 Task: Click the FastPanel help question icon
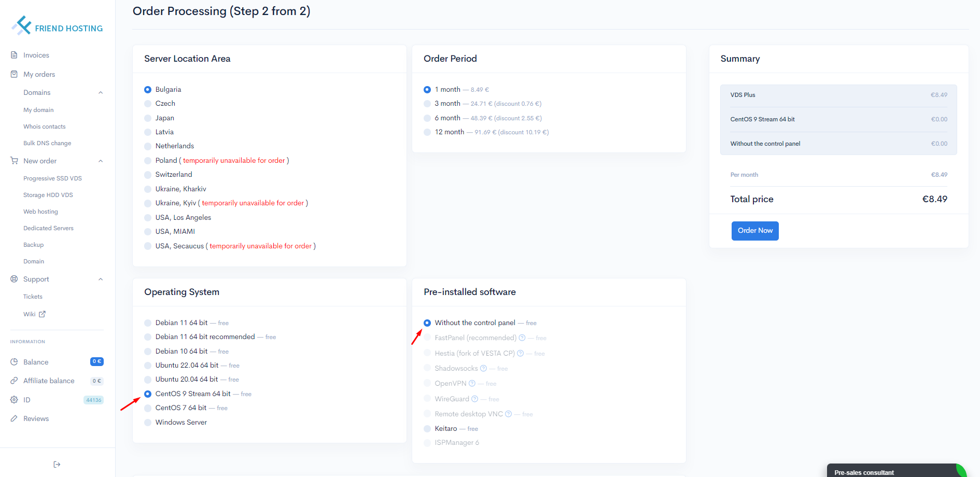[x=522, y=338]
